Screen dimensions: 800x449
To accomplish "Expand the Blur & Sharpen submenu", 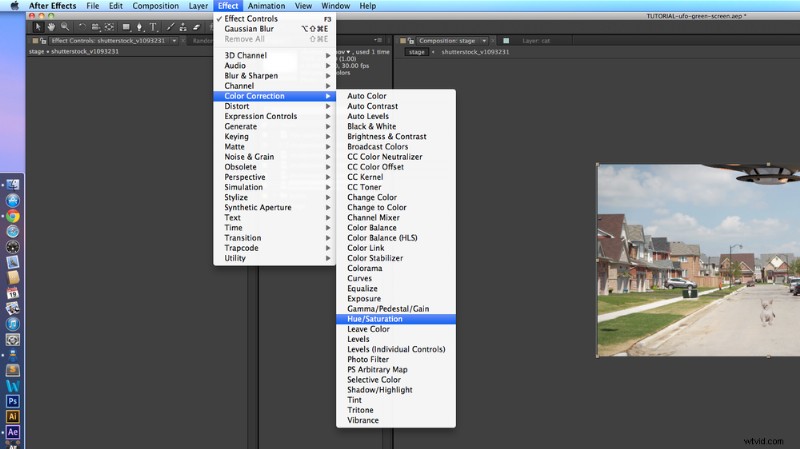I will click(x=274, y=76).
